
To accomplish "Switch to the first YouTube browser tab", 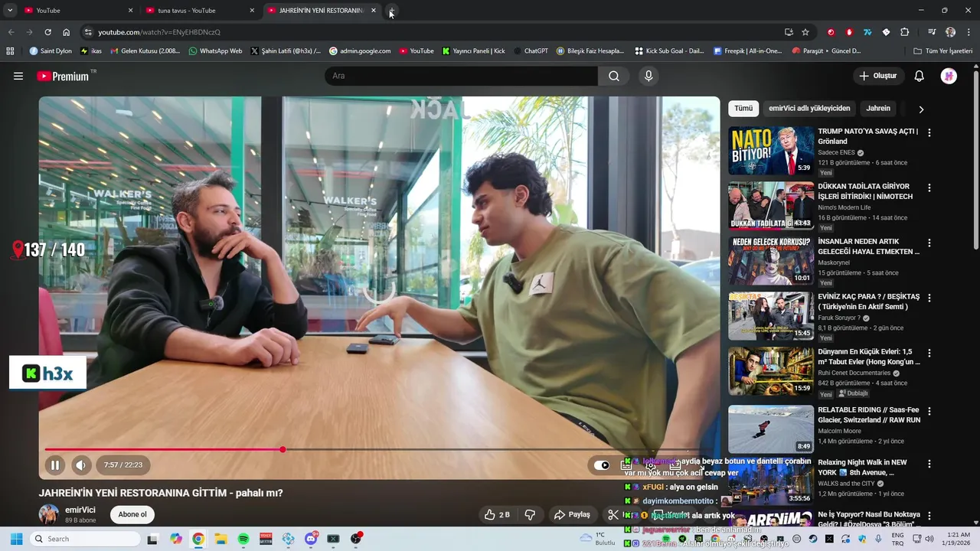I will (80, 11).
